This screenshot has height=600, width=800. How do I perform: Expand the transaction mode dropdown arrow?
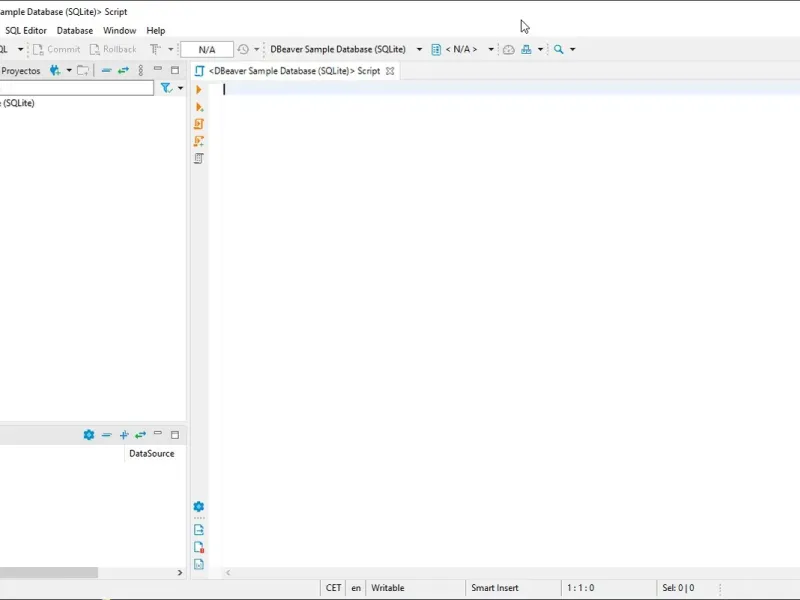tap(170, 49)
